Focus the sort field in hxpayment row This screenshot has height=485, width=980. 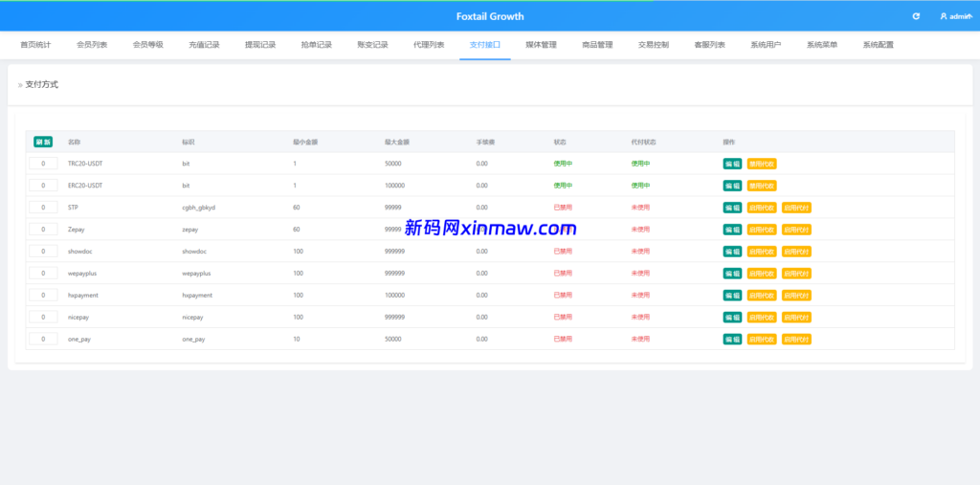(x=43, y=295)
